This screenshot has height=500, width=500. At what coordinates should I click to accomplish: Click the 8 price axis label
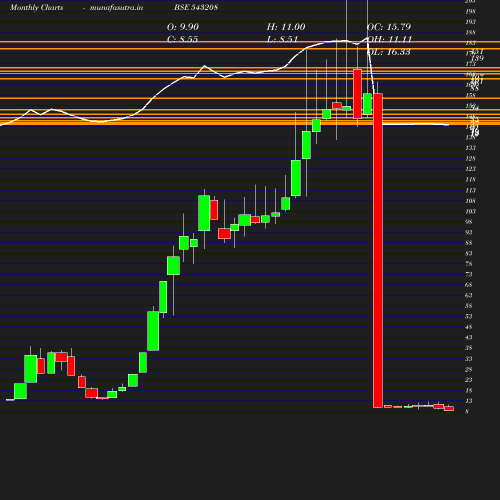pyautogui.click(x=467, y=411)
